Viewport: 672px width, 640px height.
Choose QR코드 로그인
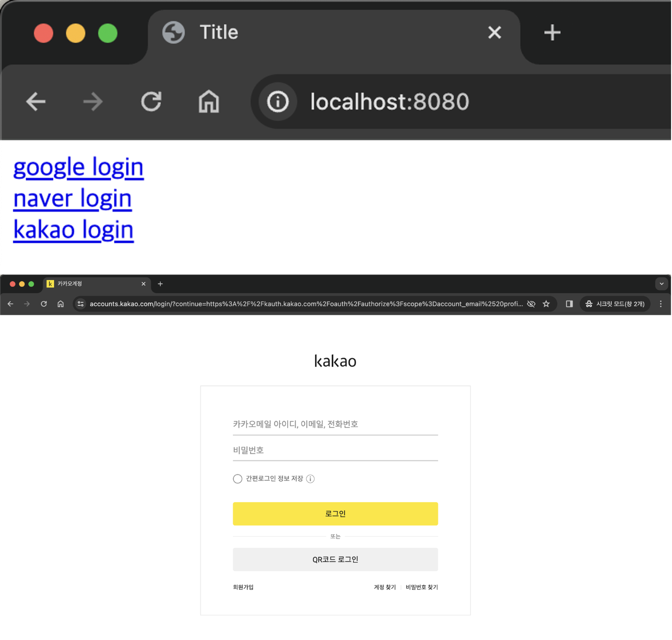pyautogui.click(x=335, y=559)
